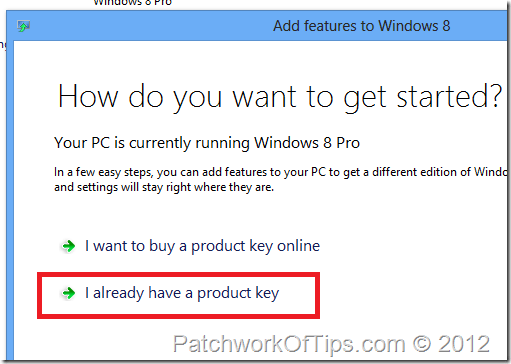Click the blue left border of the dialog window
Screen dimensions: 511x364
coord(10,200)
